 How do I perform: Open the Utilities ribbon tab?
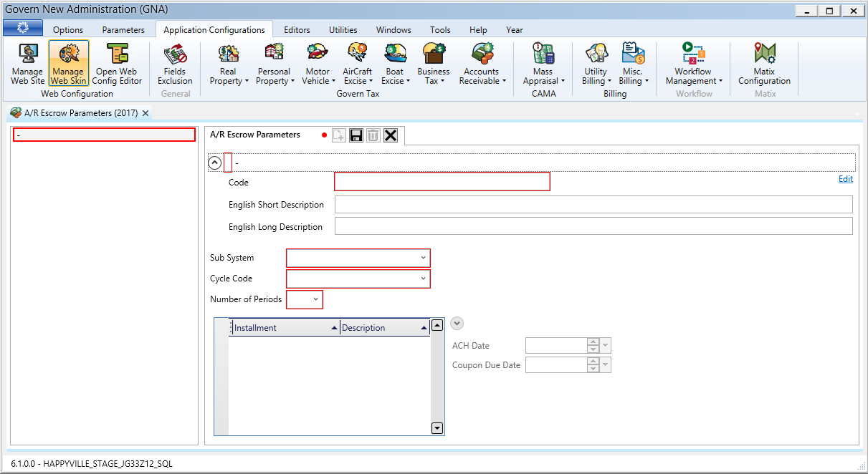[343, 30]
